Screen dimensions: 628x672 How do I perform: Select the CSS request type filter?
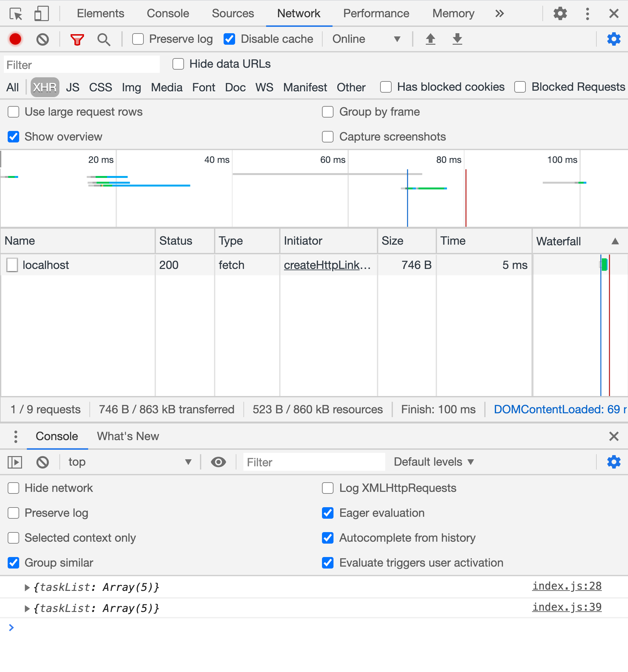click(100, 88)
